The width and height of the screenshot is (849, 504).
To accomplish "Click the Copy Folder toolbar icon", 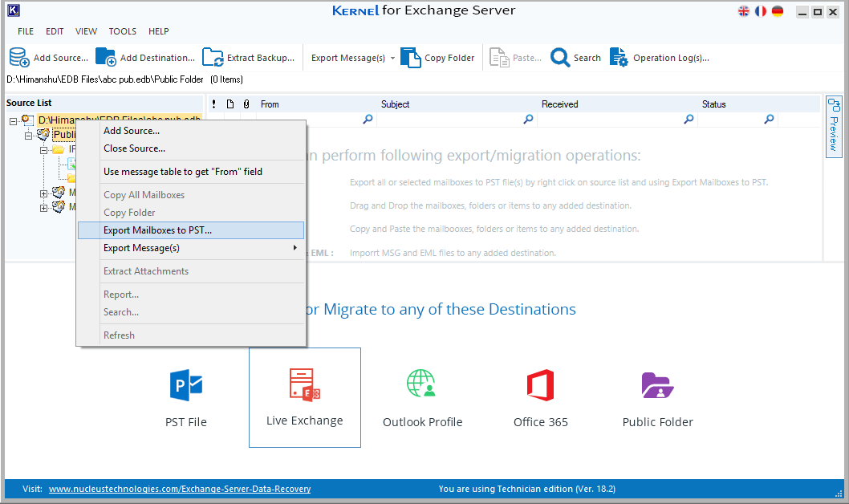I will 411,58.
